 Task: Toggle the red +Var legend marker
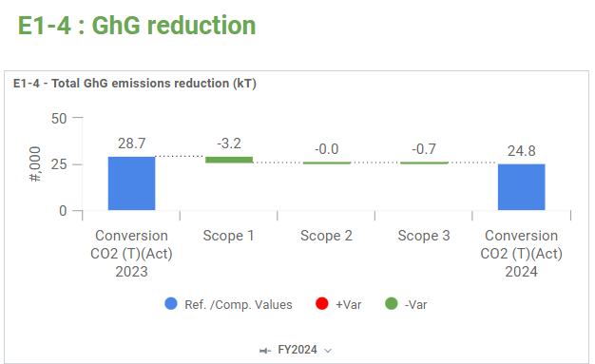pyautogui.click(x=322, y=303)
